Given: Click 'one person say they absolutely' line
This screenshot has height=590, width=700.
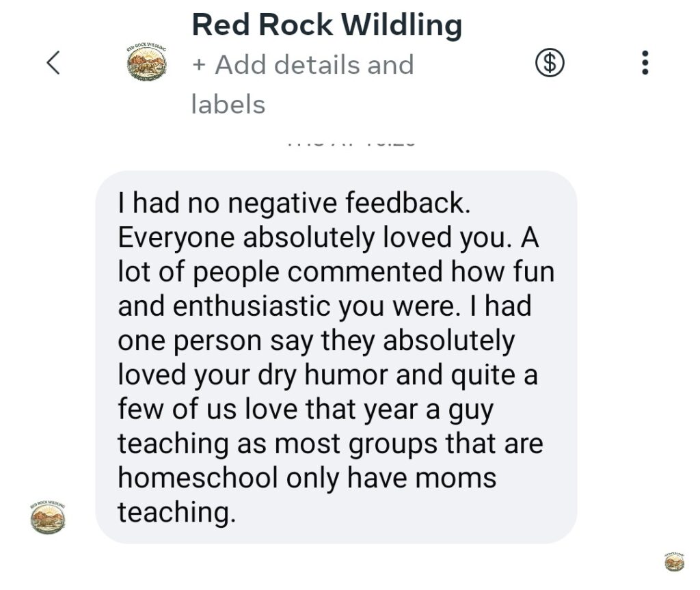Looking at the screenshot, I should (315, 340).
